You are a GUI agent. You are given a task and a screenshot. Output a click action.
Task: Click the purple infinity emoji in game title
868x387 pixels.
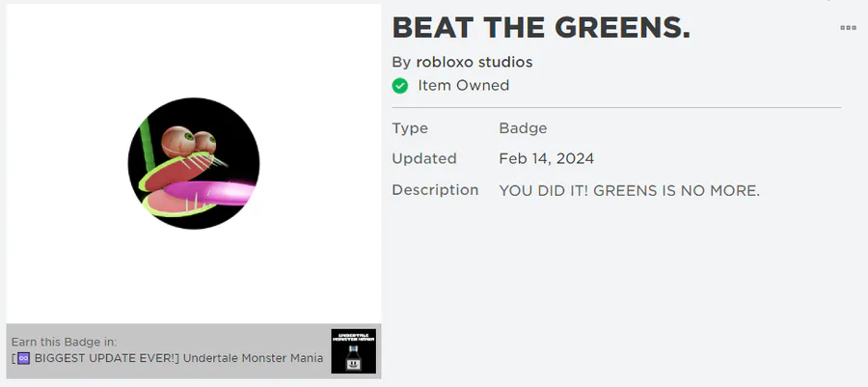tap(23, 358)
